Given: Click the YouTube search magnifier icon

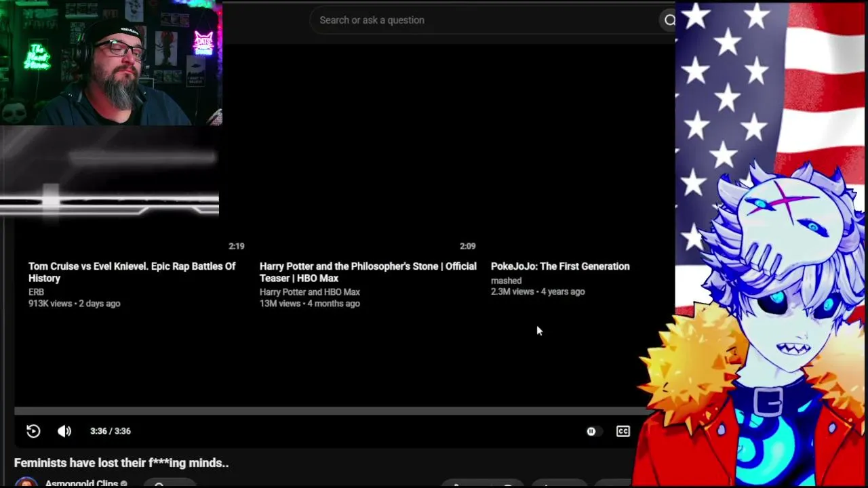Looking at the screenshot, I should pyautogui.click(x=669, y=20).
